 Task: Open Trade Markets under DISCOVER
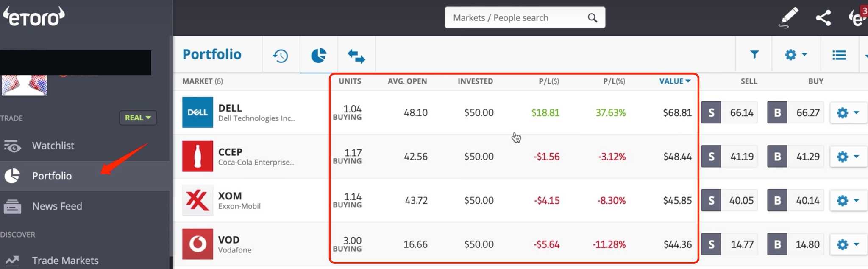[x=65, y=260]
